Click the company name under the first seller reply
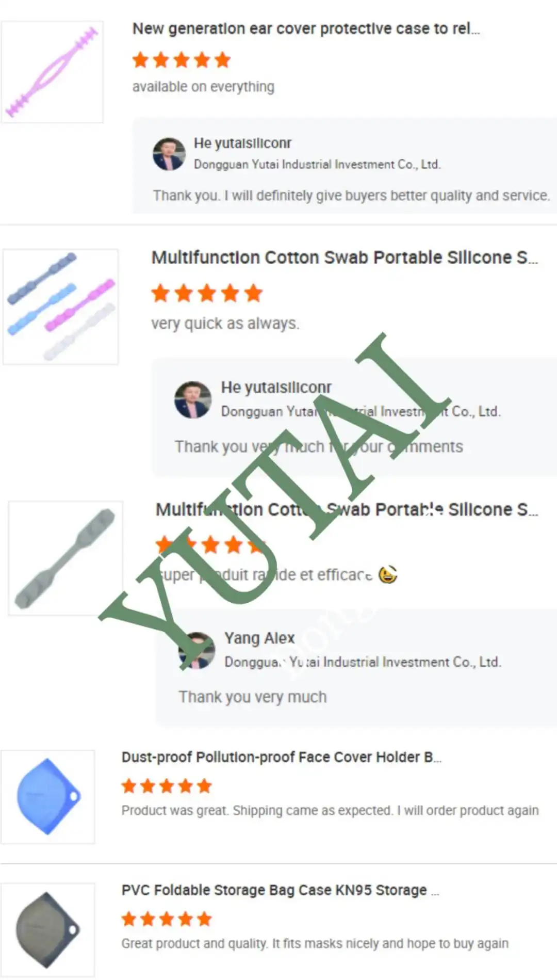This screenshot has height=980, width=557. pyautogui.click(x=317, y=165)
